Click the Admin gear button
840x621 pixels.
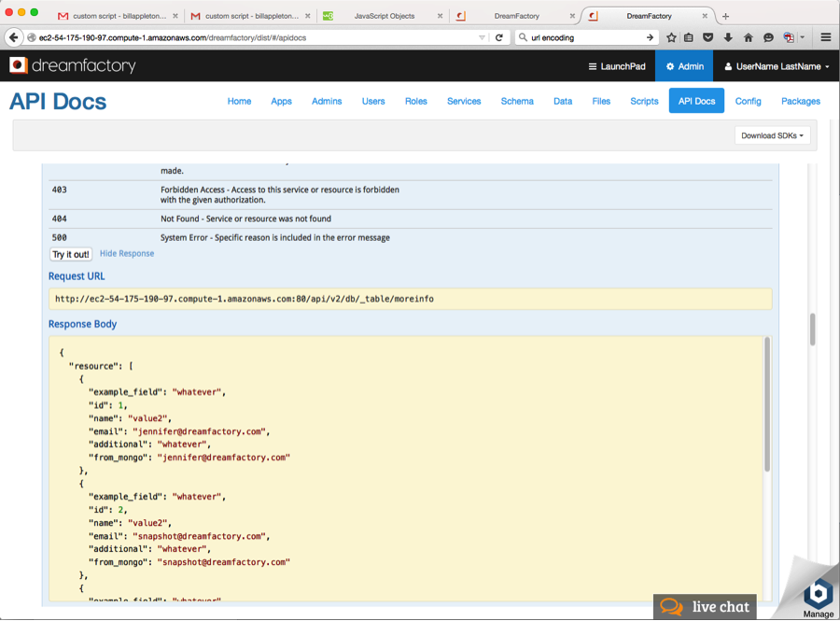[x=684, y=66]
